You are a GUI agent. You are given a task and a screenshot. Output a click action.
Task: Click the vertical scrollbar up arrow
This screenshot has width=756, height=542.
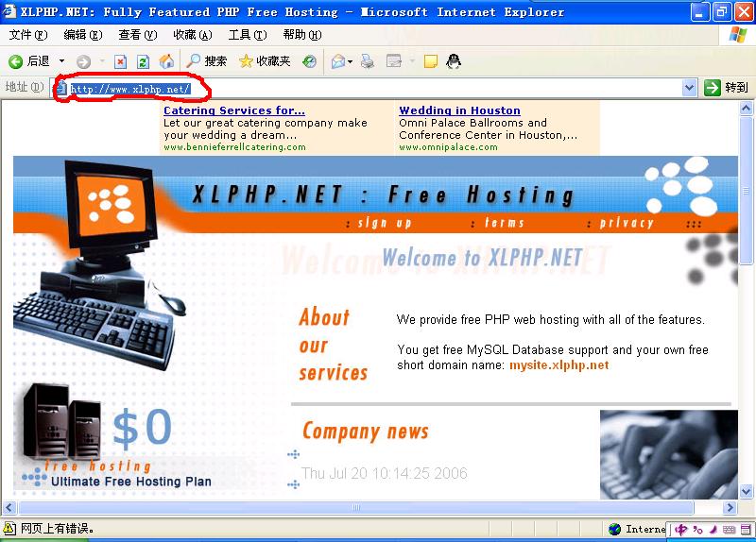[746, 109]
